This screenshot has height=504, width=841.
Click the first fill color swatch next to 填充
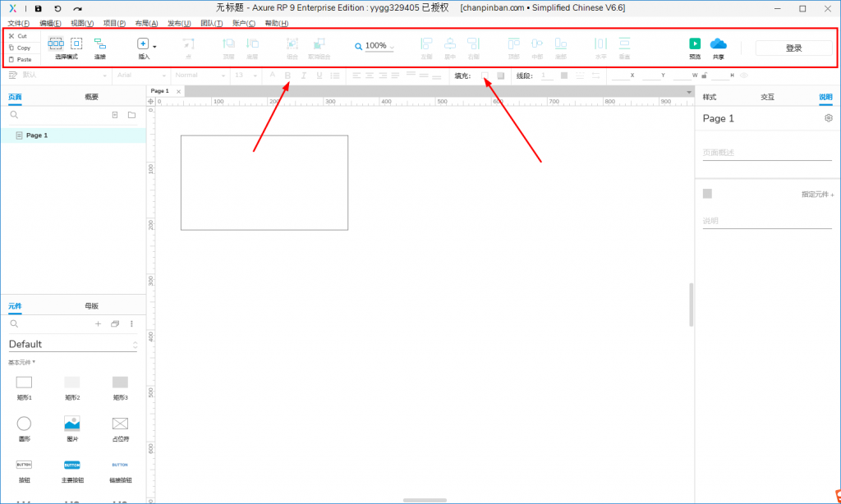pos(485,76)
